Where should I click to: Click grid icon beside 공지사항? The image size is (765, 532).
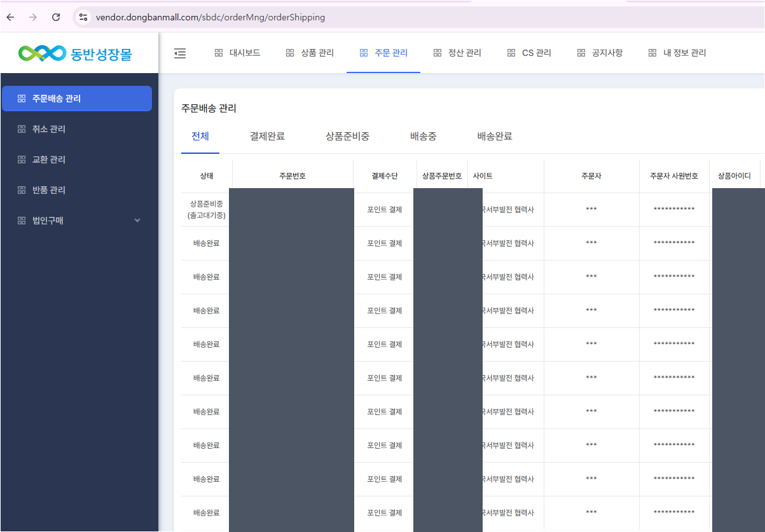(581, 53)
